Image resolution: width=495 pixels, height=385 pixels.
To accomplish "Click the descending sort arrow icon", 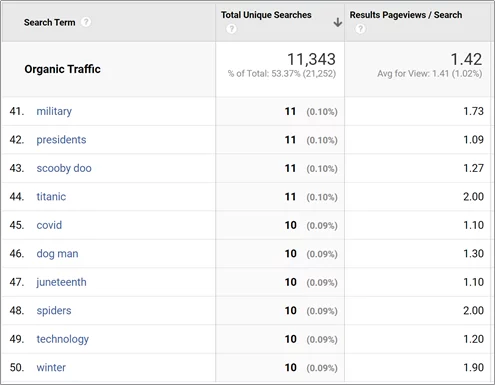I will 338,23.
